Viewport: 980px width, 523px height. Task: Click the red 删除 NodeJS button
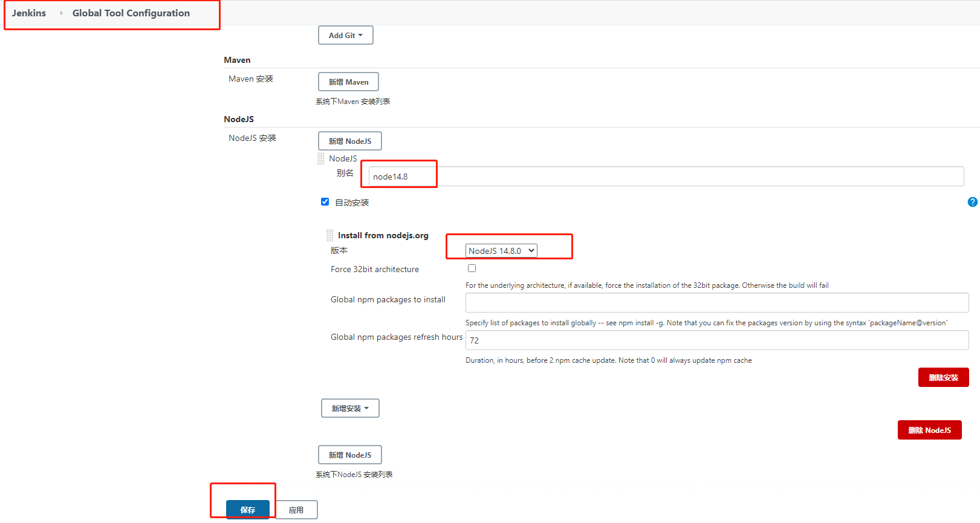tap(929, 430)
